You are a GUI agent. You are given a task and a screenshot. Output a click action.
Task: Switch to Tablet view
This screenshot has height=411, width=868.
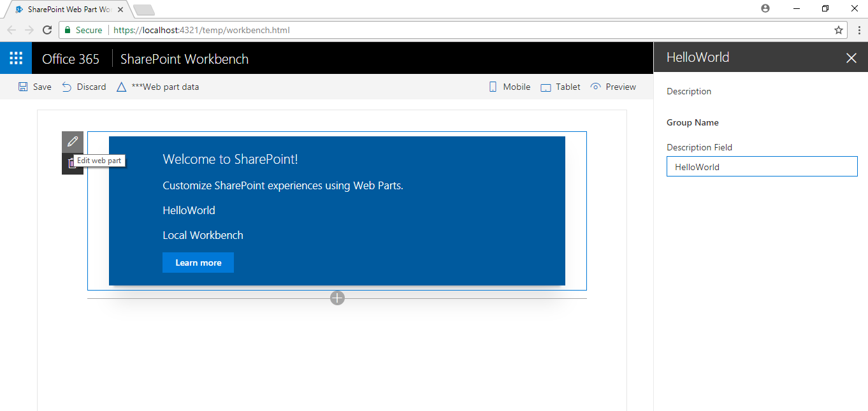tap(568, 87)
